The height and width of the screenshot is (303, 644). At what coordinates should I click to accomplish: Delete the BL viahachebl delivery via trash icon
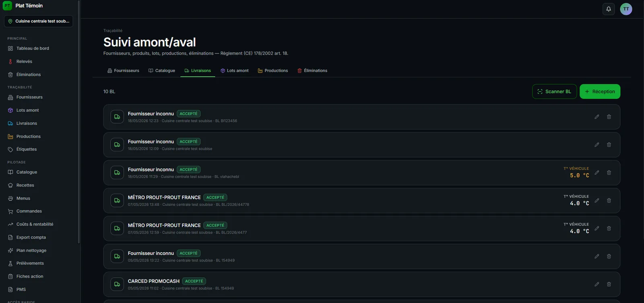point(609,173)
